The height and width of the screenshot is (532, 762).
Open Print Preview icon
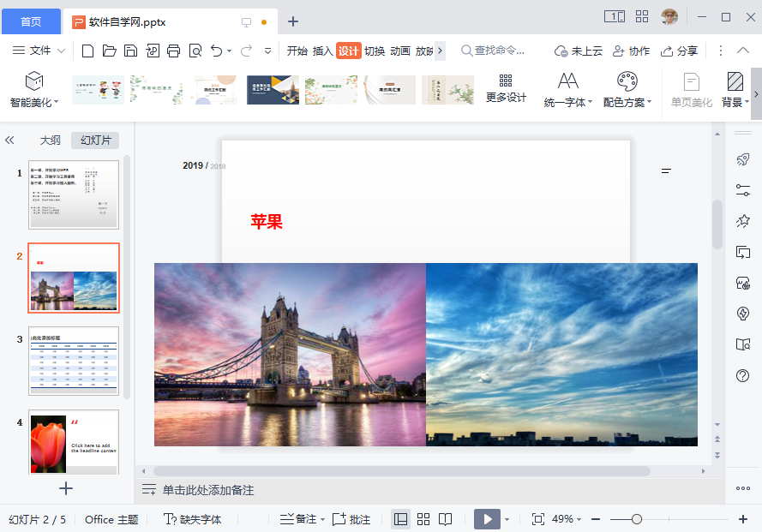click(195, 51)
